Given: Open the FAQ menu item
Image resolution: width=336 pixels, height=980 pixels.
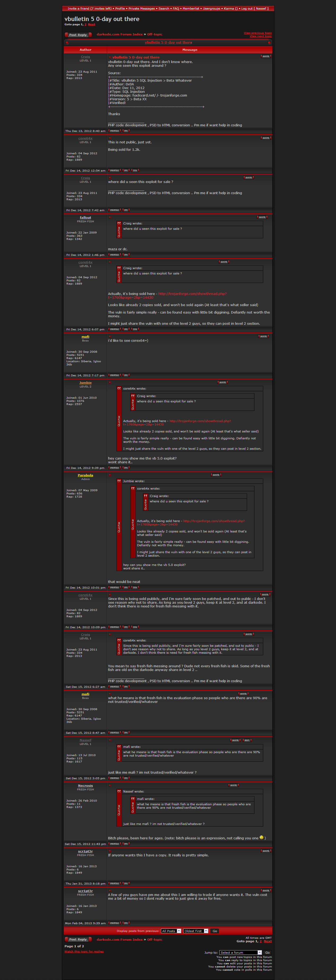Looking at the screenshot, I should point(176,8).
